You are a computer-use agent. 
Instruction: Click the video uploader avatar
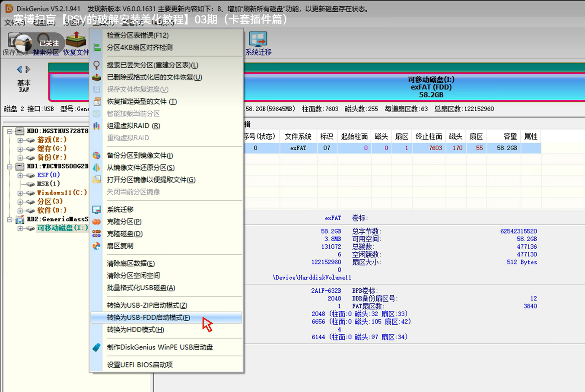pos(23,43)
